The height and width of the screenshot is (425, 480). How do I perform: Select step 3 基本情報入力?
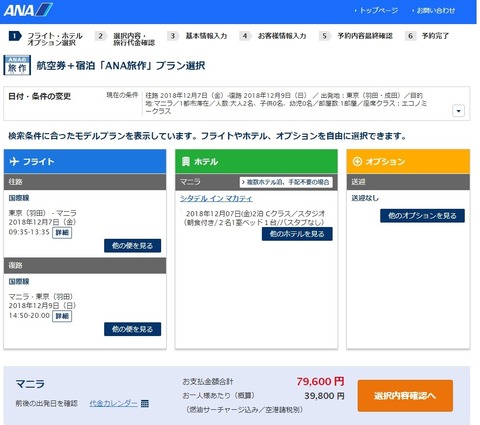point(197,36)
